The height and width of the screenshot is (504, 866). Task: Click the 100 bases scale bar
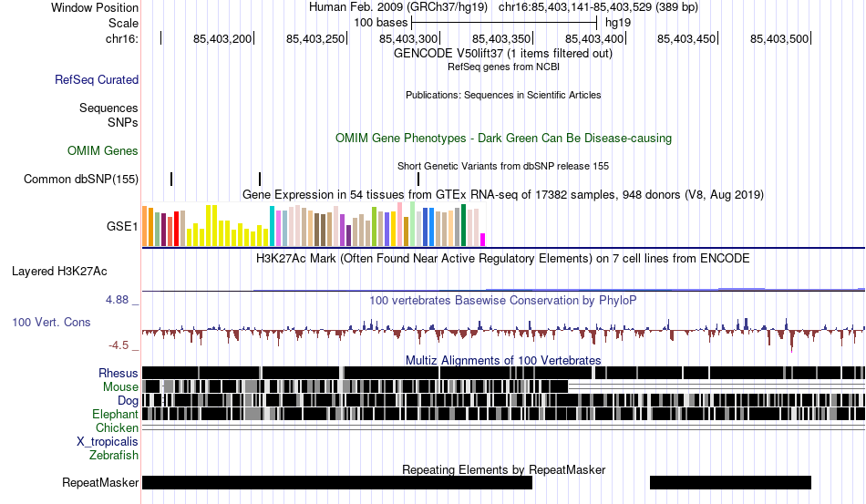pyautogui.click(x=504, y=23)
